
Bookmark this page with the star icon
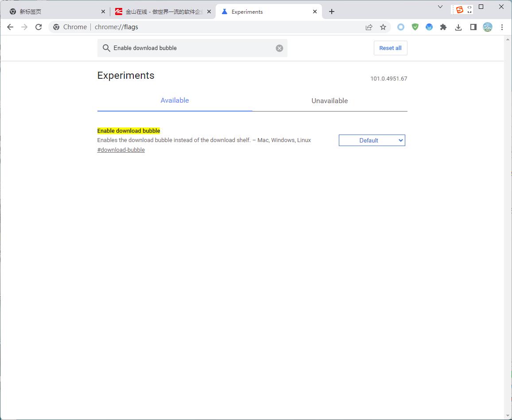[383, 27]
